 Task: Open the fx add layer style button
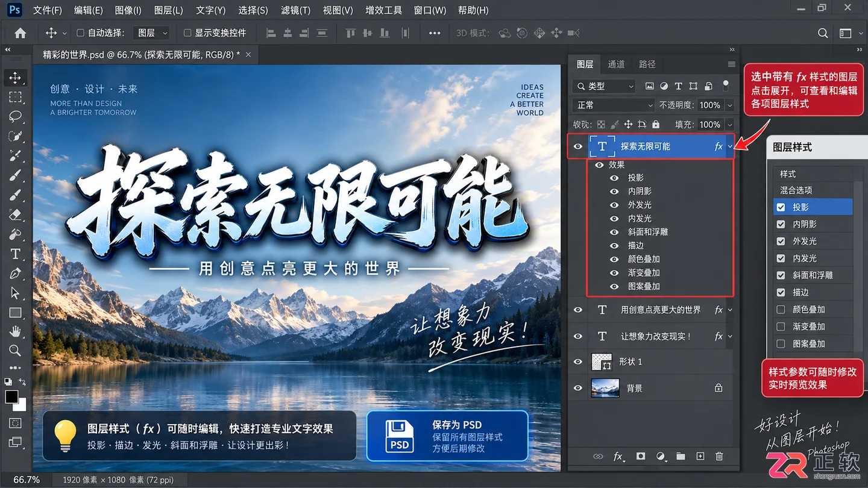coord(618,457)
